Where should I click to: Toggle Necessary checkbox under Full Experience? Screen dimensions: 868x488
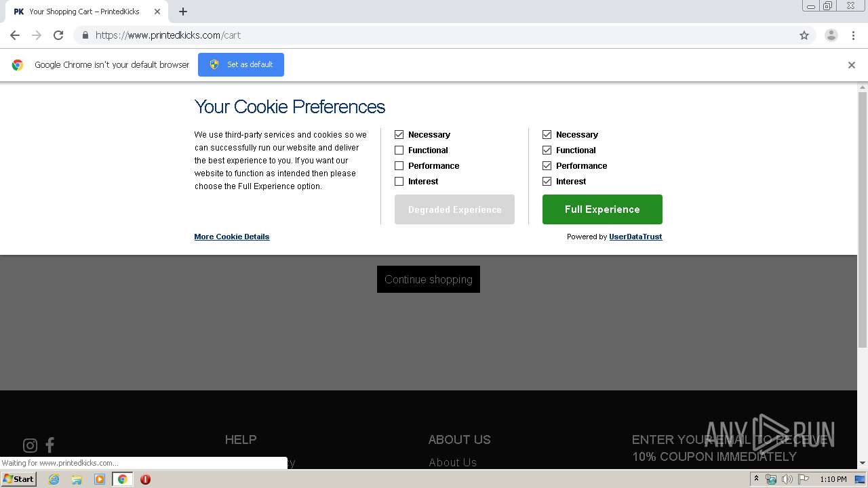(x=547, y=135)
